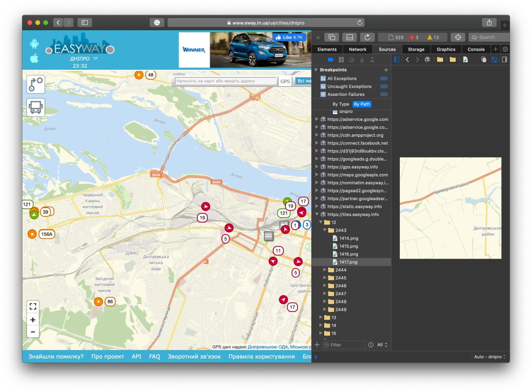This screenshot has width=532, height=392.
Task: Expand the maps.googleapis.com node
Action: click(317, 175)
